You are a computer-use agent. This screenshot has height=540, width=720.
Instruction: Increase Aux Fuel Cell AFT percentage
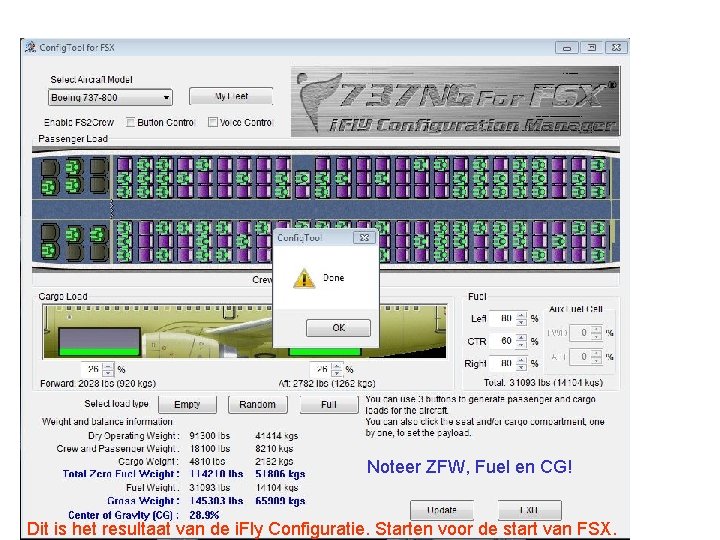[x=596, y=353]
